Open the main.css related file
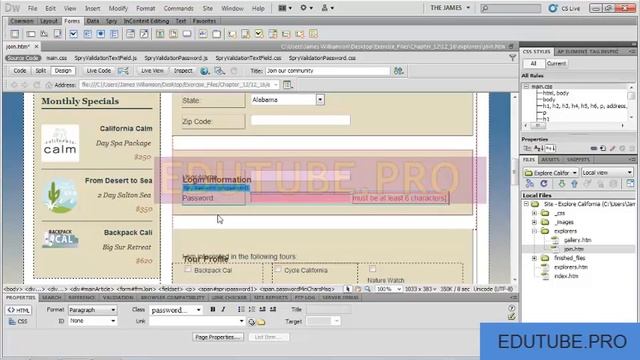 [x=57, y=58]
